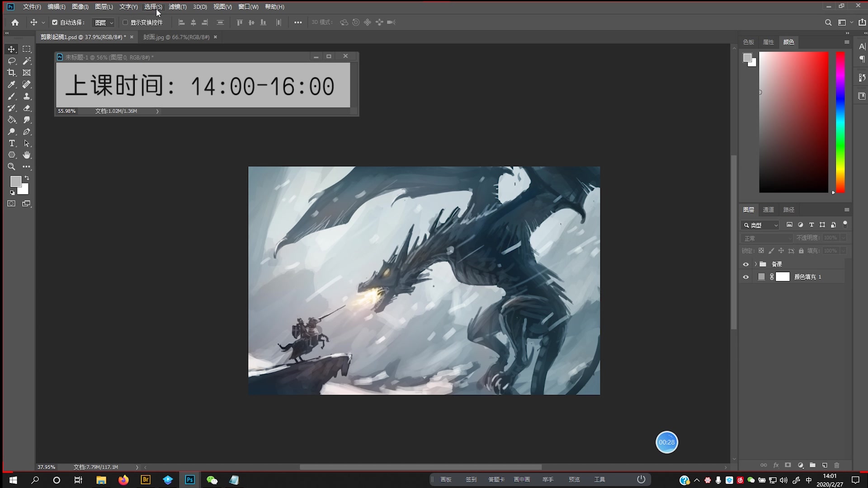
Task: Change the screen mode
Action: coord(27,204)
